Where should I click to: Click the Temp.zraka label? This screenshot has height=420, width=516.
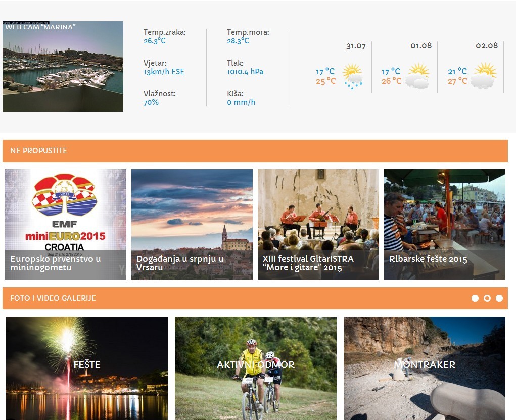pyautogui.click(x=165, y=32)
